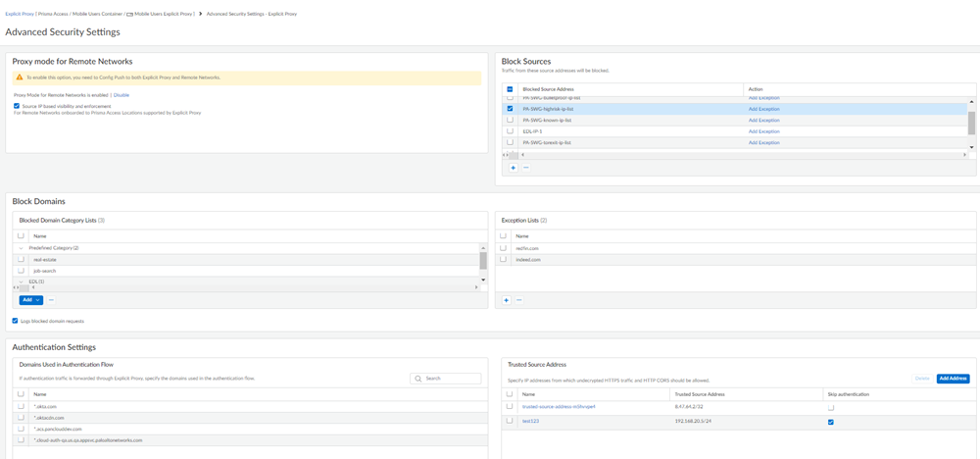
Task: Click the Explicit Proxy breadcrumb link
Action: 19,15
